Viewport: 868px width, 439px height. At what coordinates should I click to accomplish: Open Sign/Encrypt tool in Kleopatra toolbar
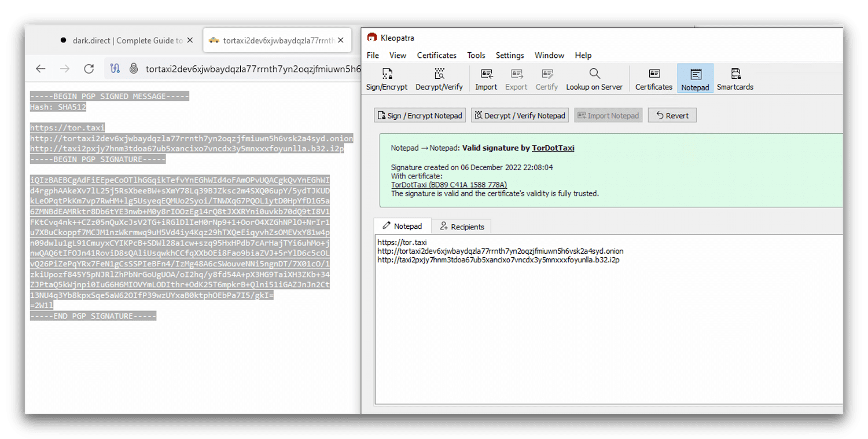click(387, 79)
